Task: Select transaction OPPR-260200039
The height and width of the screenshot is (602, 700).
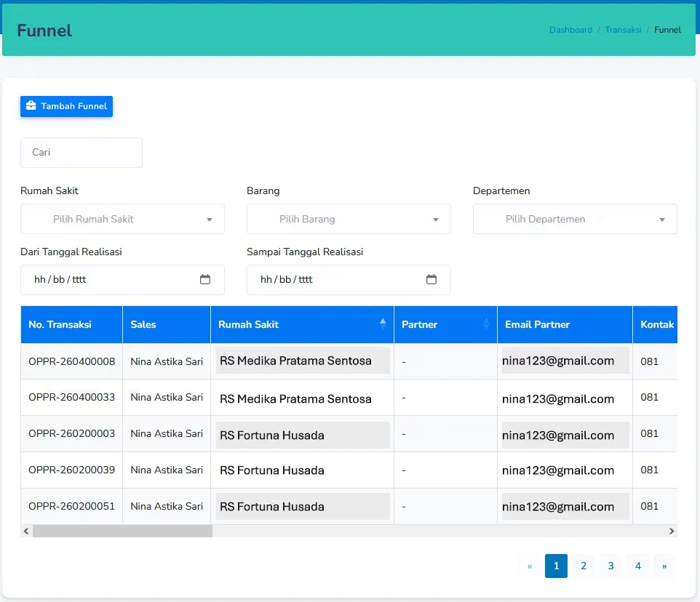Action: pos(72,470)
